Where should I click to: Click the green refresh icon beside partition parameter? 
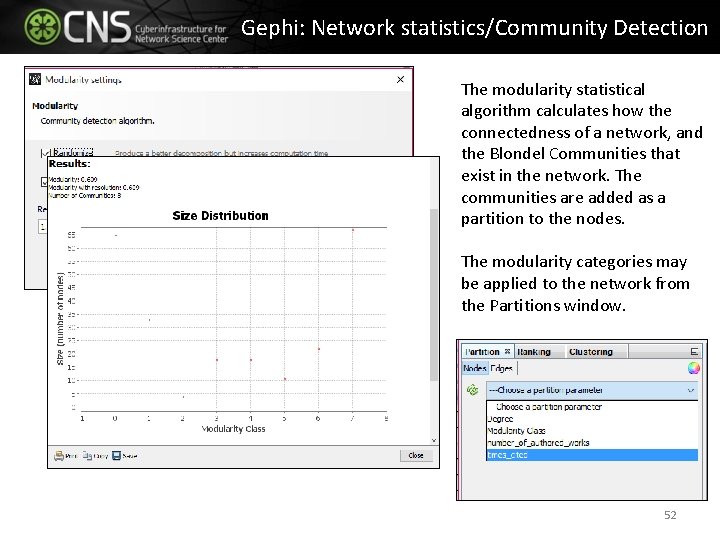472,390
